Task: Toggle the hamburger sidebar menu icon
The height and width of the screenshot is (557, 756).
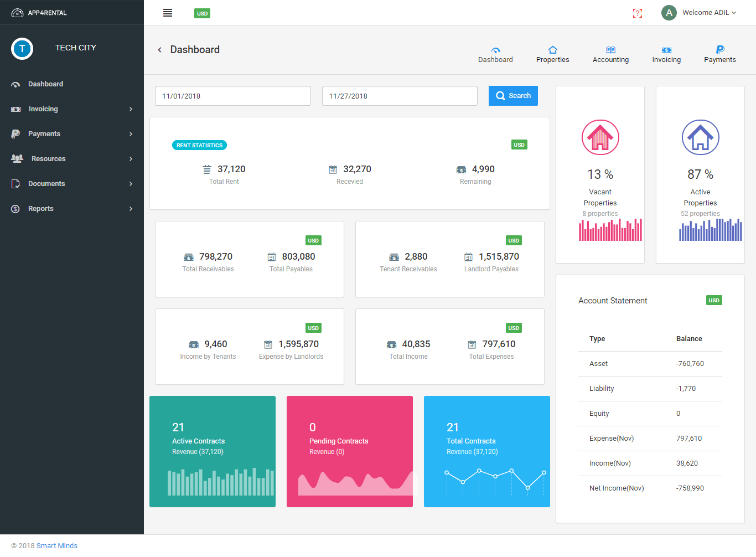Action: tap(168, 13)
